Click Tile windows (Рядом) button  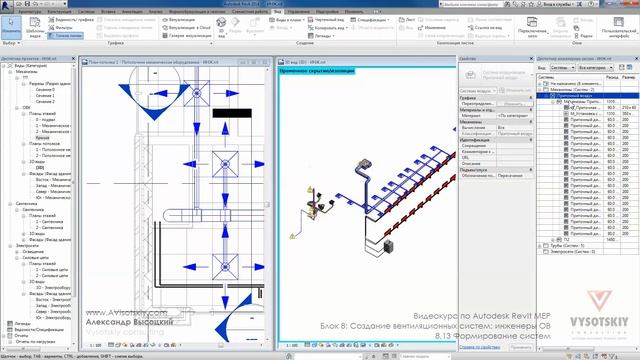coord(583,36)
